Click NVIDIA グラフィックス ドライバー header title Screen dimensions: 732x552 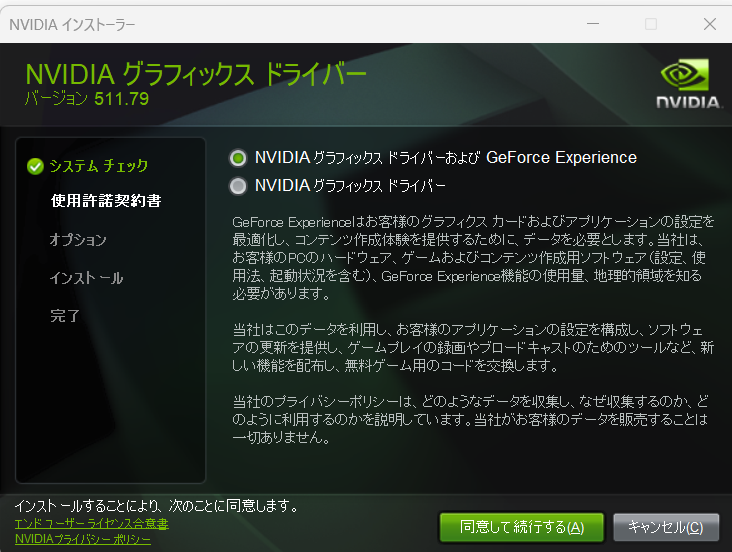pos(196,74)
